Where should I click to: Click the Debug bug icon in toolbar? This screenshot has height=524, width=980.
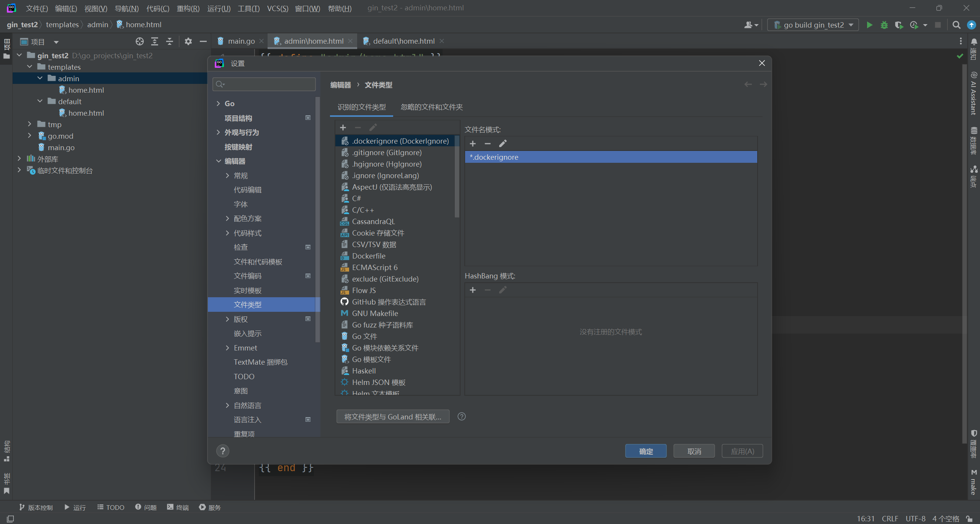[884, 25]
